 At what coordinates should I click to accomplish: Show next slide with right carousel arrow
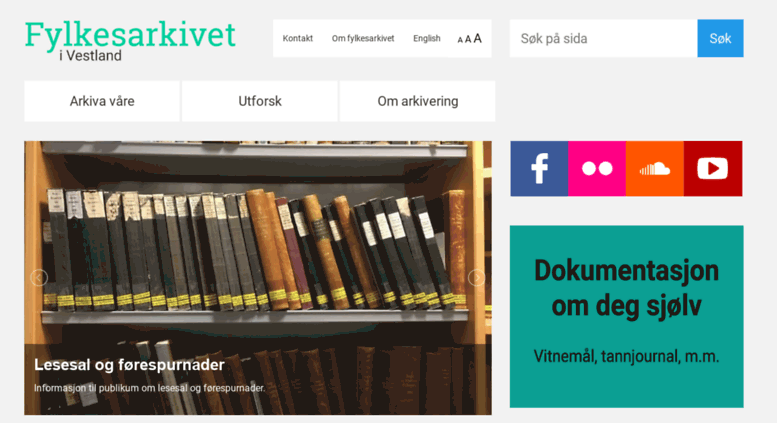pyautogui.click(x=476, y=278)
